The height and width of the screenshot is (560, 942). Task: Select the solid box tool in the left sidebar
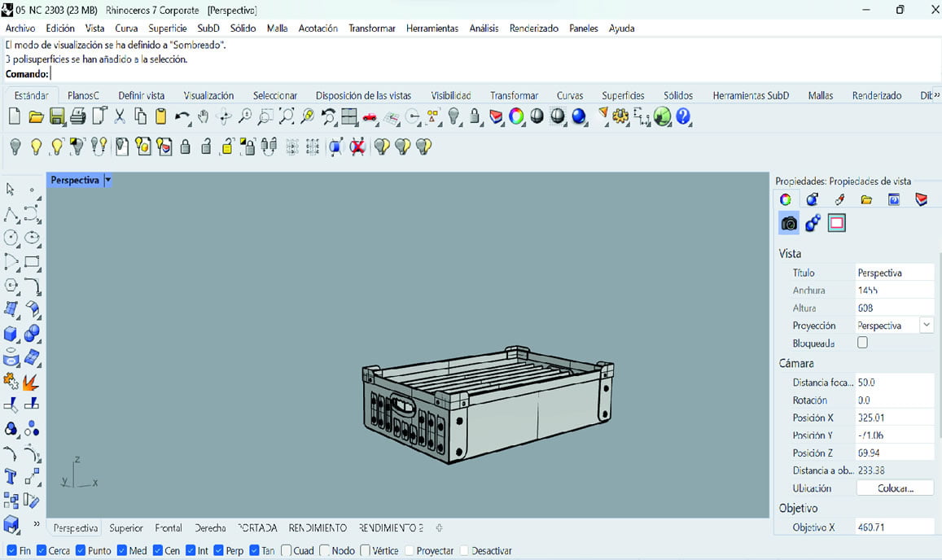point(11,334)
